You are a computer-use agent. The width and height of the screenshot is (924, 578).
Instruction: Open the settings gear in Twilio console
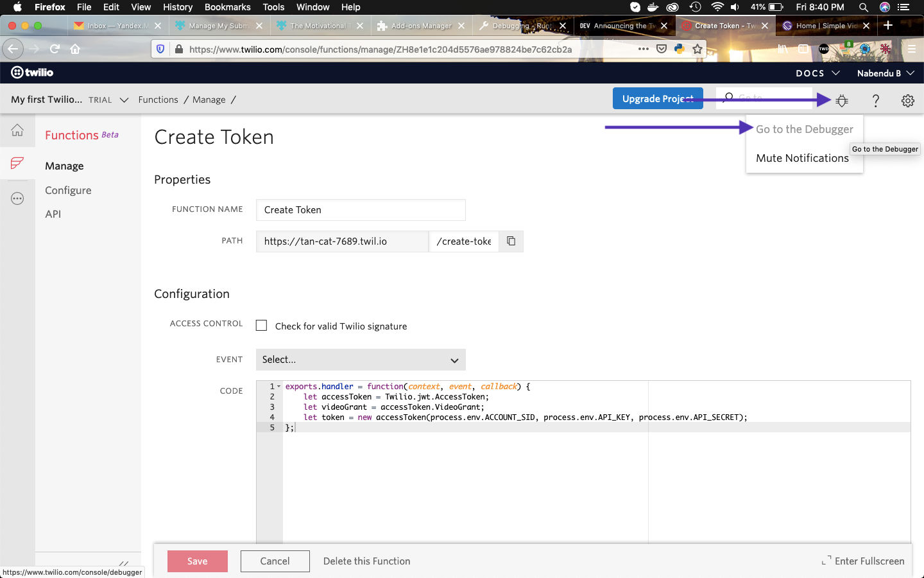pos(907,100)
